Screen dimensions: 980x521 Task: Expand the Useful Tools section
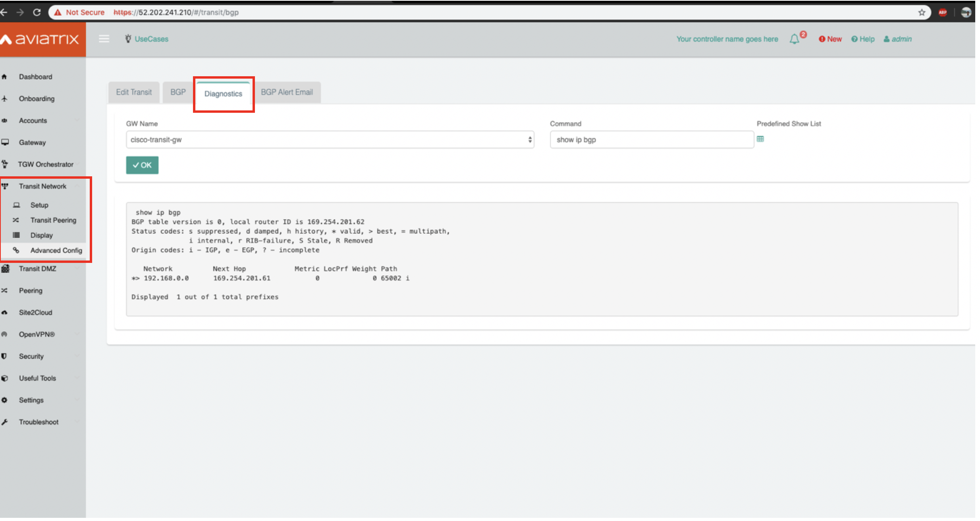coord(37,378)
